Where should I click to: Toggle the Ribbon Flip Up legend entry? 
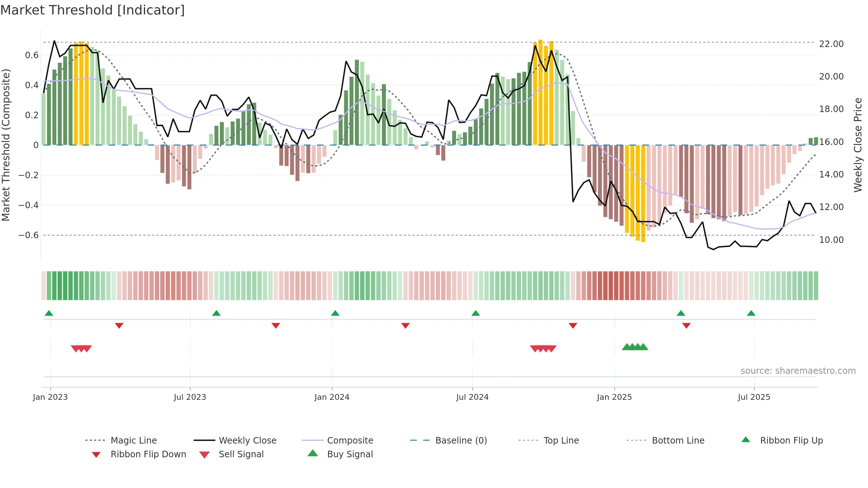(x=782, y=440)
